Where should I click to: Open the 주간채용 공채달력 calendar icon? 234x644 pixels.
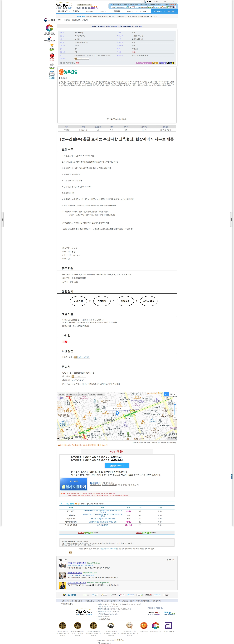(x=52, y=75)
